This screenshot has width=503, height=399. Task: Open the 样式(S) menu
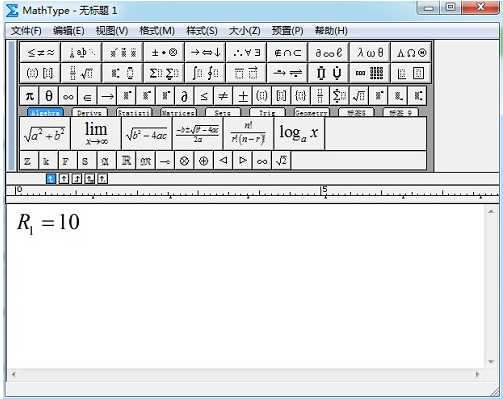[202, 31]
